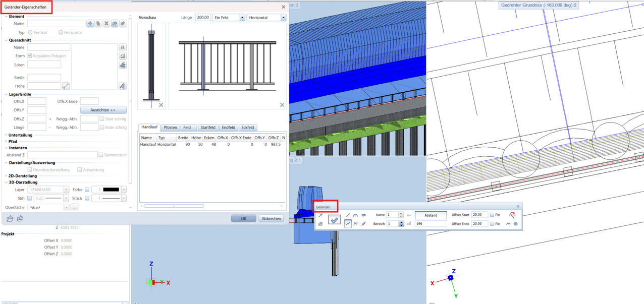Toggle the Symmetrisch checkbox
This screenshot has height=304, width=644.
[x=101, y=155]
